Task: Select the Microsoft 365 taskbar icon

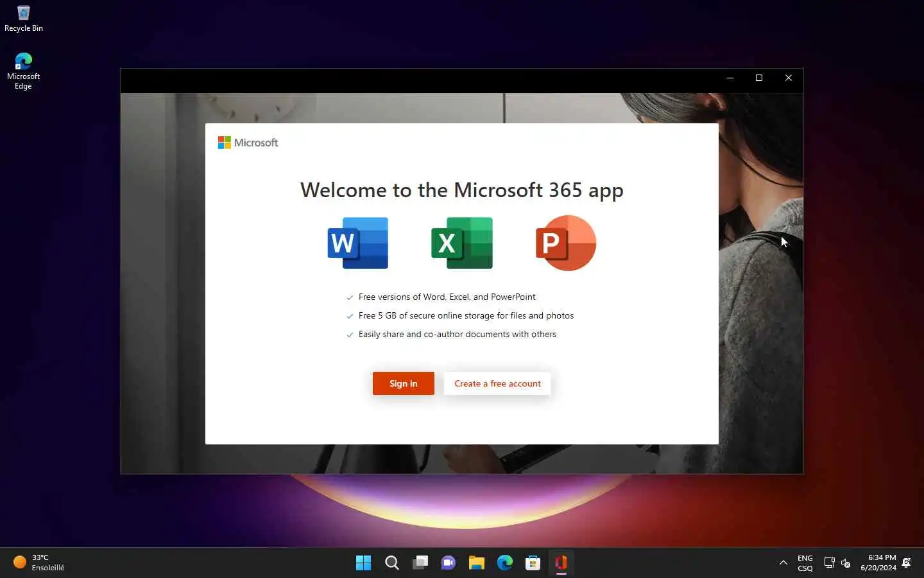Action: tap(561, 563)
